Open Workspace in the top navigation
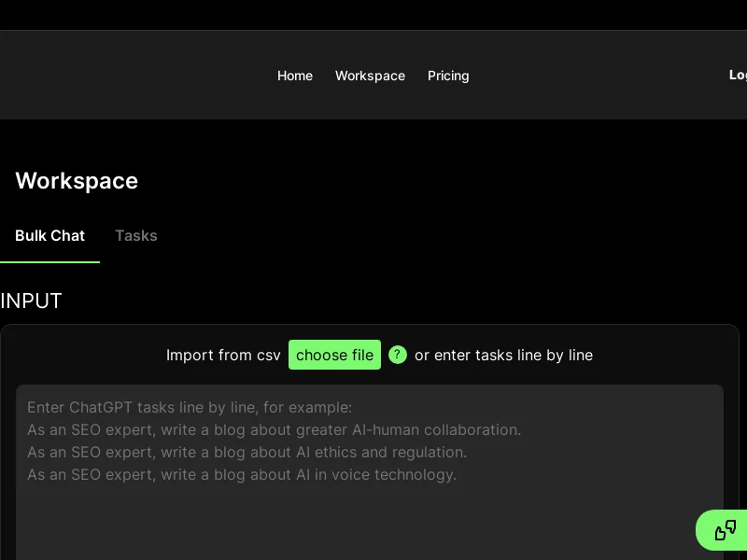The width and height of the screenshot is (747, 560). tap(370, 76)
